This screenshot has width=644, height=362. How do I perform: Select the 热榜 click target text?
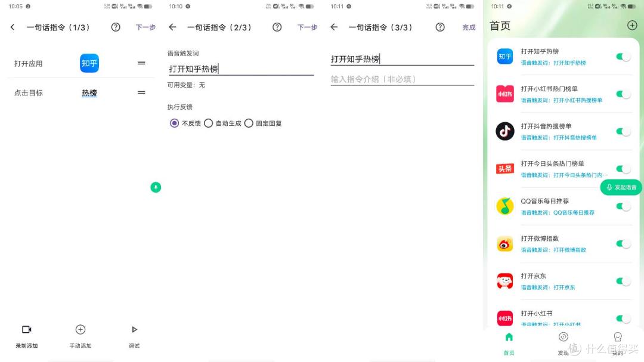(89, 93)
